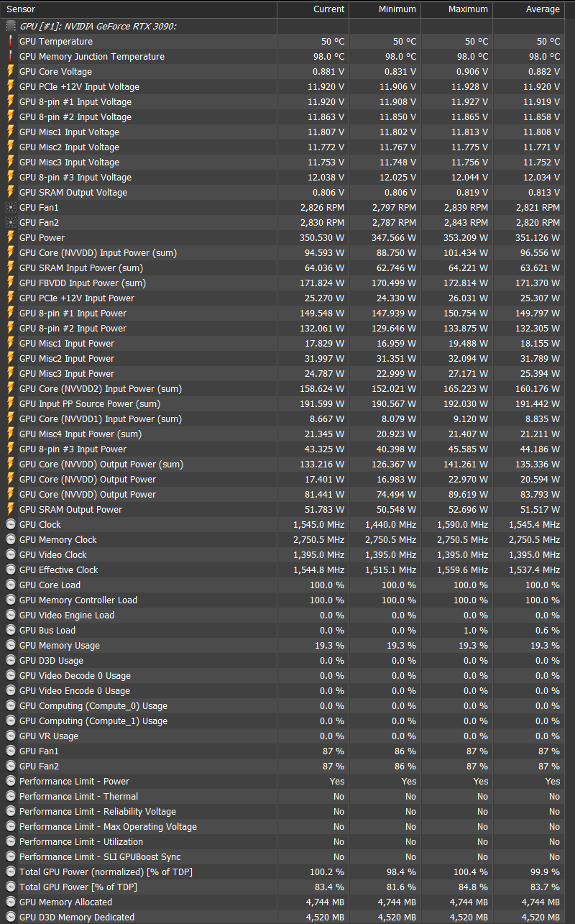Click the round icon for GPU Memory Clock
Screen dimensions: 575x924
pyautogui.click(x=11, y=539)
